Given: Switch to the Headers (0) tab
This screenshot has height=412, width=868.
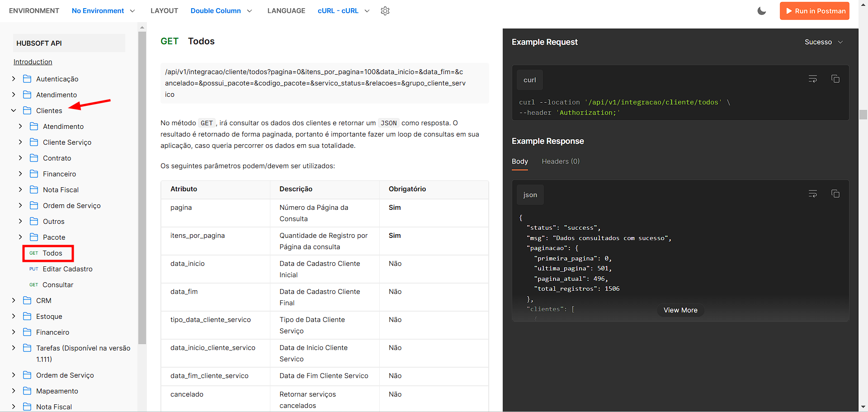Looking at the screenshot, I should (x=561, y=161).
